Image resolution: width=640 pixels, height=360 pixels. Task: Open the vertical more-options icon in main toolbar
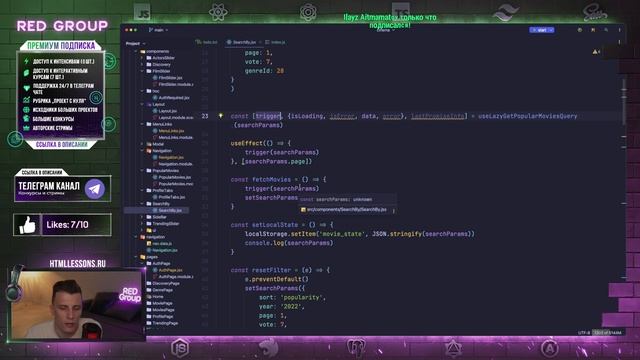619,30
